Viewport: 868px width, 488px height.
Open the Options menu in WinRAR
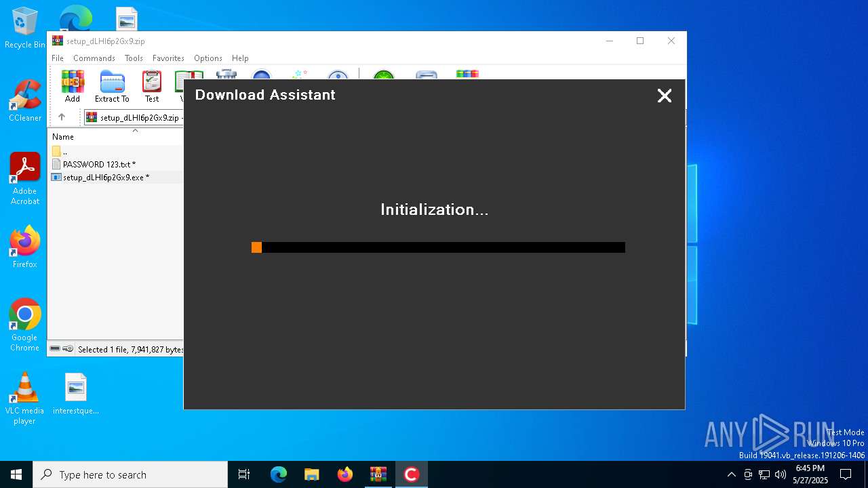(x=208, y=58)
